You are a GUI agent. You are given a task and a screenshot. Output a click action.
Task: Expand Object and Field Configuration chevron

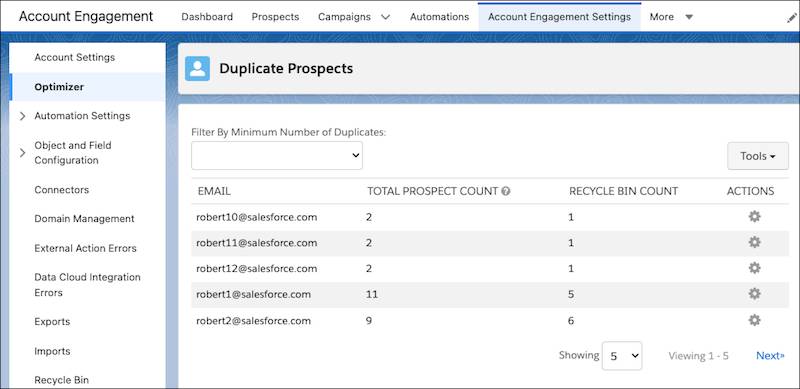(x=22, y=153)
